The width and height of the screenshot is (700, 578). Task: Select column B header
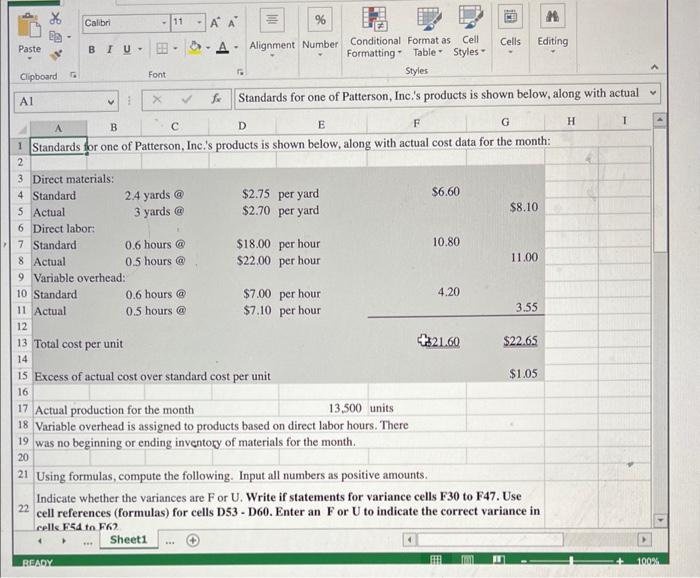(x=114, y=127)
